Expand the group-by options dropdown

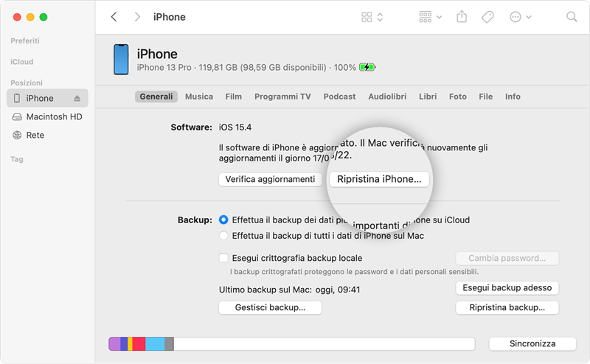(430, 16)
